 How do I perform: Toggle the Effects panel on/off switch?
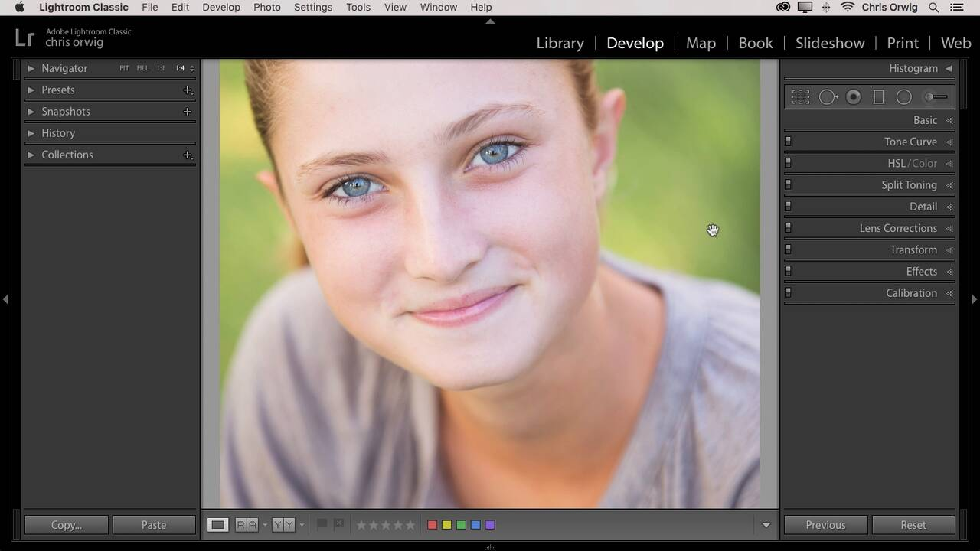[x=788, y=272]
